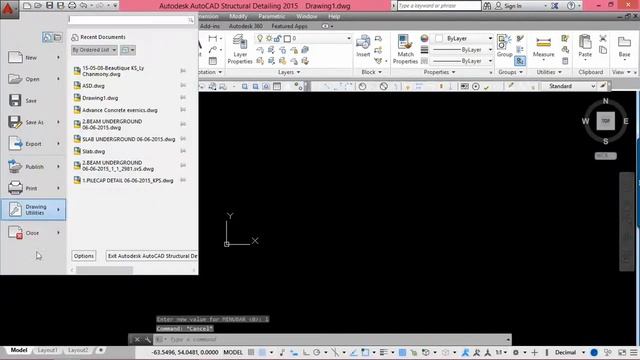Show Open Documents view icon
Image resolution: width=640 pixels, height=360 pixels.
click(58, 38)
